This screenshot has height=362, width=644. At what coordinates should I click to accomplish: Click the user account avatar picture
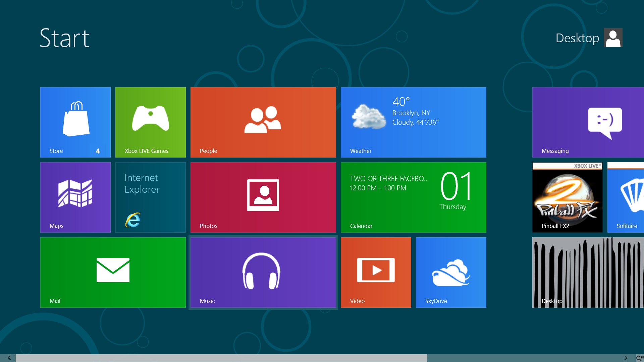coord(613,38)
